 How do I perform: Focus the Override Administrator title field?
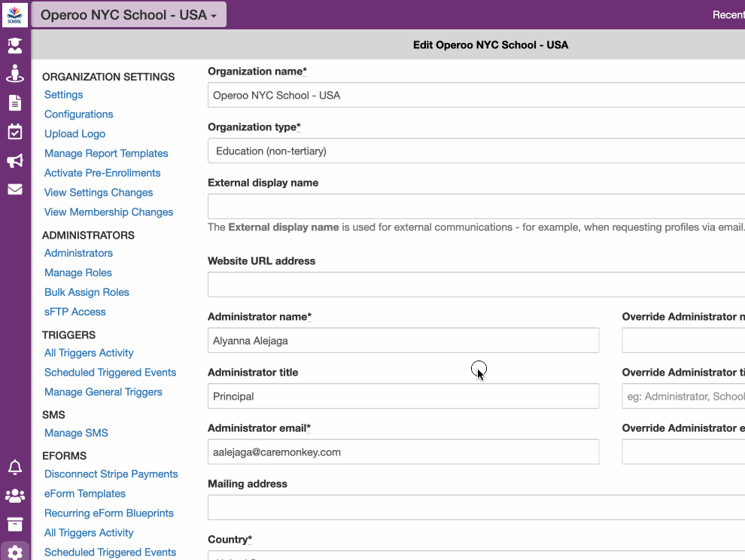click(683, 396)
